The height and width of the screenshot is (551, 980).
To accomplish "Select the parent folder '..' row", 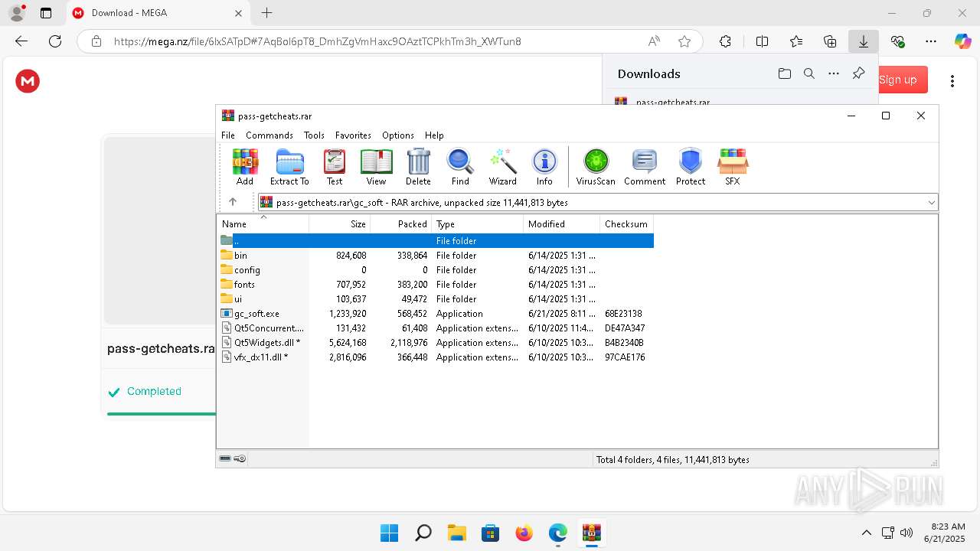I will tap(436, 240).
